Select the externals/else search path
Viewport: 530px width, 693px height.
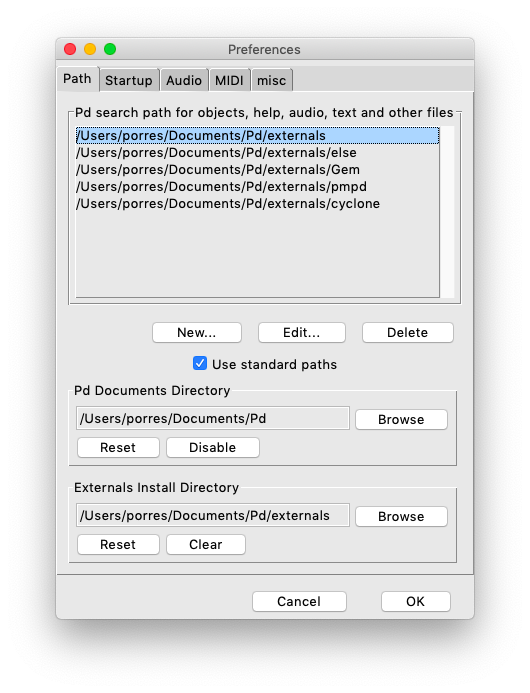point(257,152)
